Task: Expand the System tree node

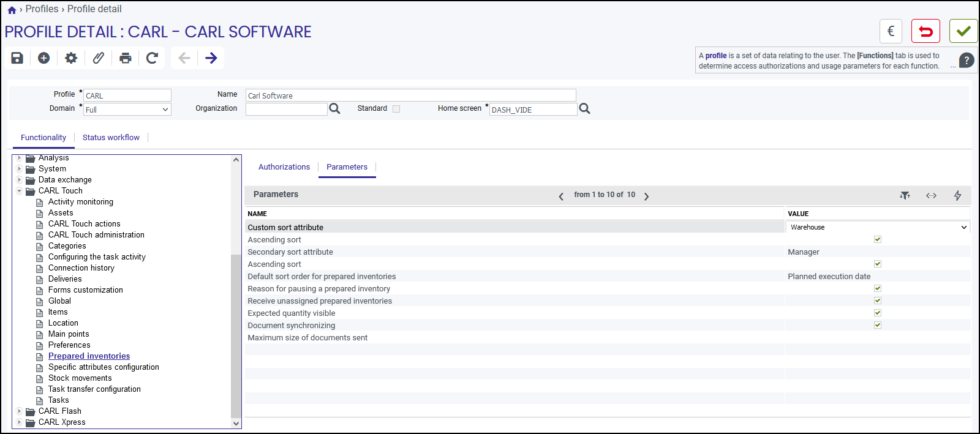Action: point(20,169)
